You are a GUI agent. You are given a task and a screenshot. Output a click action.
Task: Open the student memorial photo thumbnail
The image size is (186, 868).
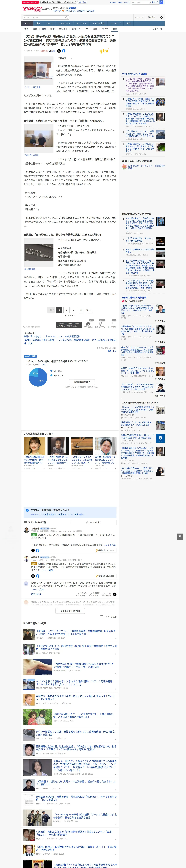pyautogui.click(x=39, y=71)
